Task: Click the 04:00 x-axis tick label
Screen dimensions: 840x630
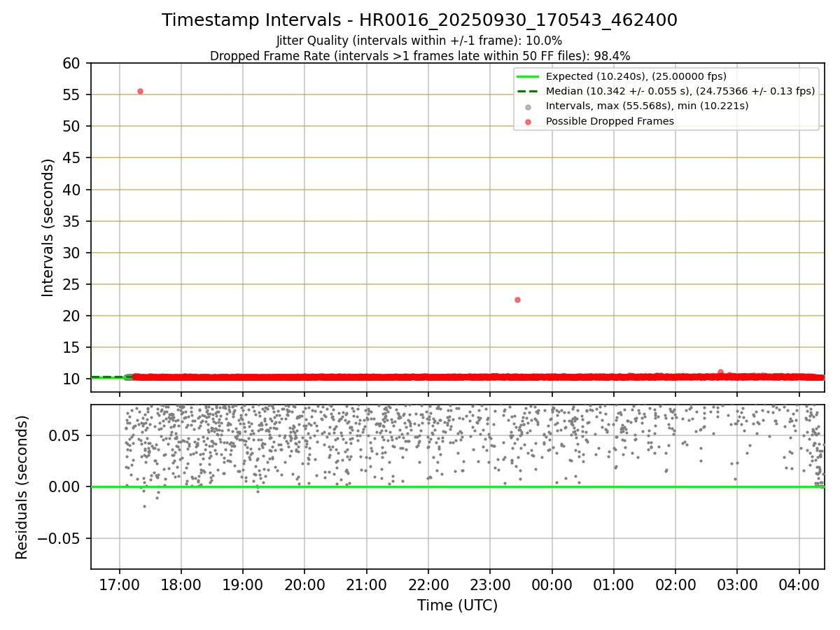Action: (x=799, y=584)
